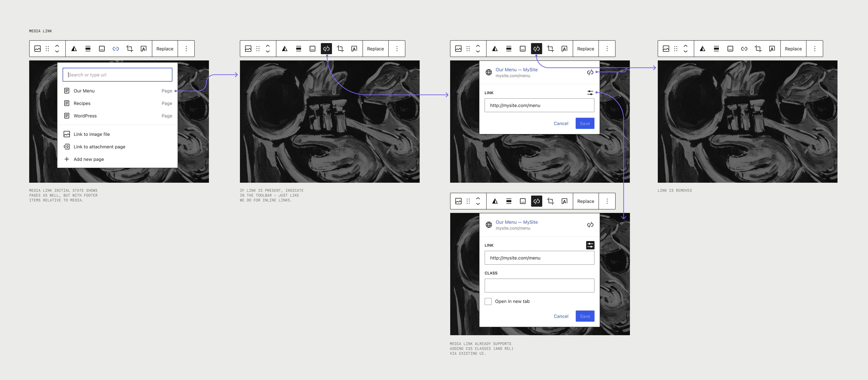The height and width of the screenshot is (380, 868).
Task: Select Link to attachment page
Action: pos(99,146)
